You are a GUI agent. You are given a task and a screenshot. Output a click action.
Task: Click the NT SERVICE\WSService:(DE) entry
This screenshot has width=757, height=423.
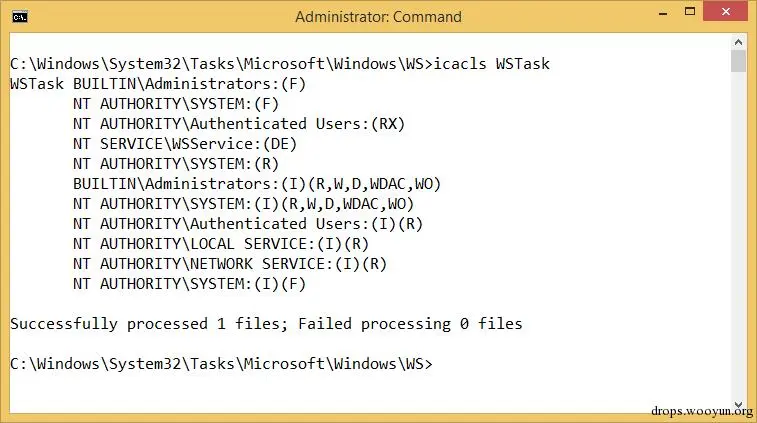click(x=185, y=144)
